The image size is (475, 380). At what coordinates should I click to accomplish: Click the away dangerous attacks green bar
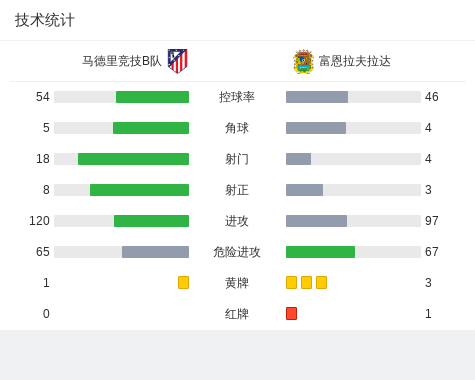(x=320, y=252)
